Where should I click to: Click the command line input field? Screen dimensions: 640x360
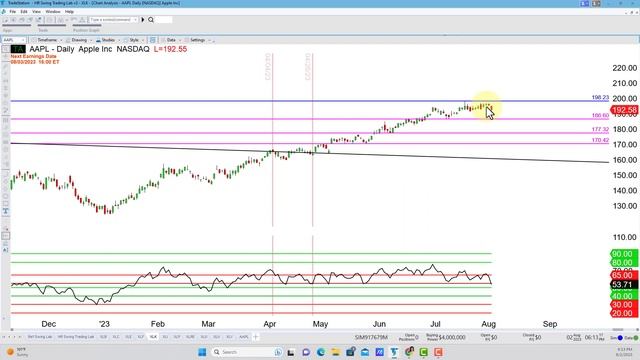click(113, 20)
